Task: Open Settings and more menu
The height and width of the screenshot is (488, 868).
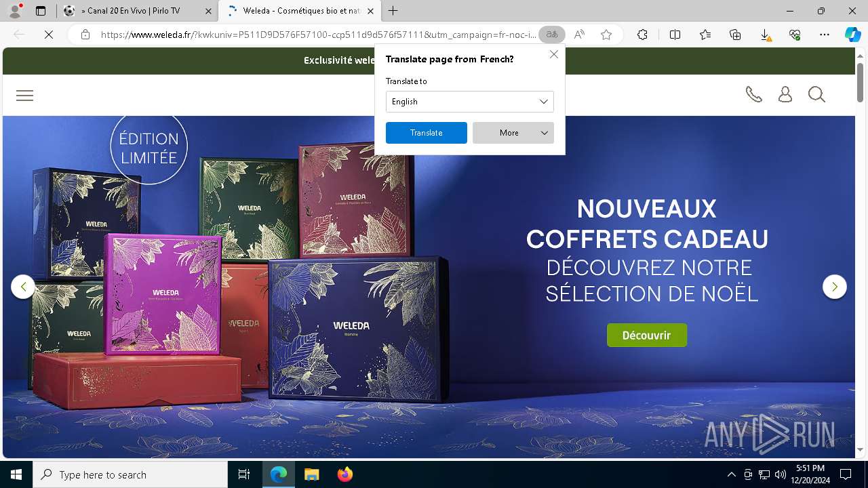Action: (825, 35)
